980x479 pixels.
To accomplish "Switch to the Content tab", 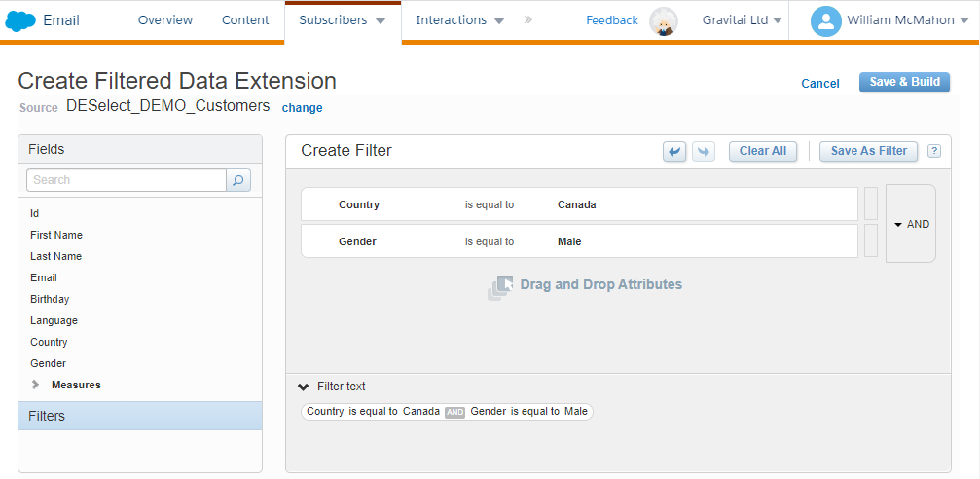I will pyautogui.click(x=246, y=20).
